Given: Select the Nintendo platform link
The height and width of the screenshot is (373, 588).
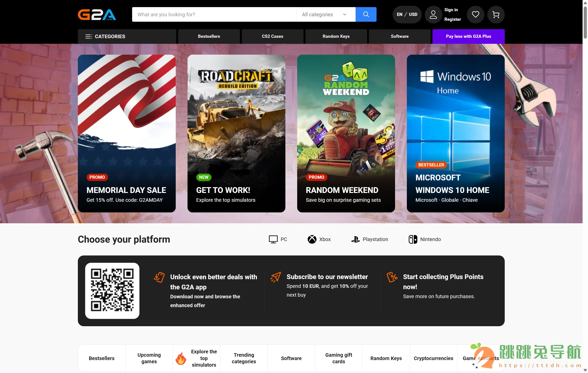Looking at the screenshot, I should [425, 239].
